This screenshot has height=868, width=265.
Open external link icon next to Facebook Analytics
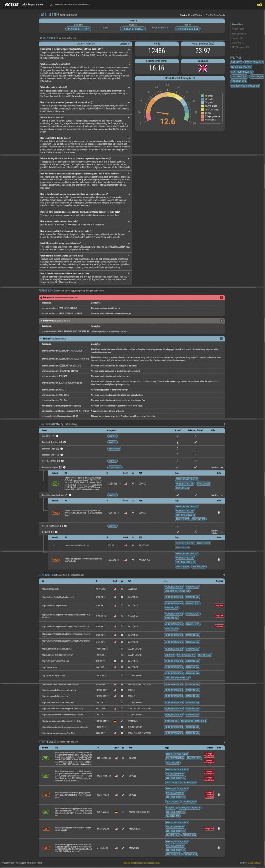[x=61, y=442]
